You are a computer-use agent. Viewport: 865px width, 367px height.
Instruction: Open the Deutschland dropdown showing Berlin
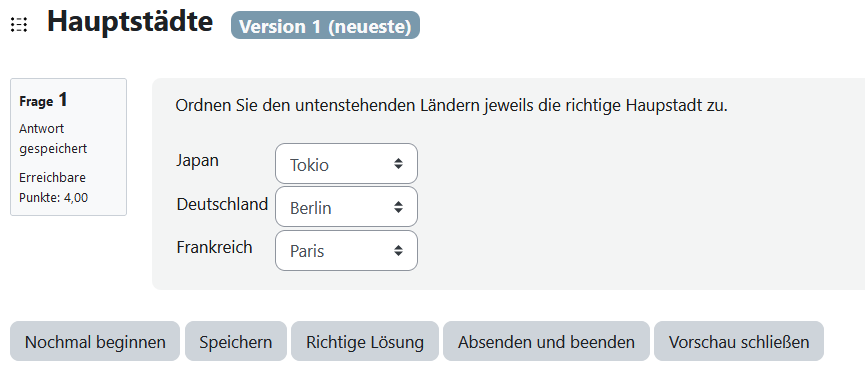(x=346, y=207)
